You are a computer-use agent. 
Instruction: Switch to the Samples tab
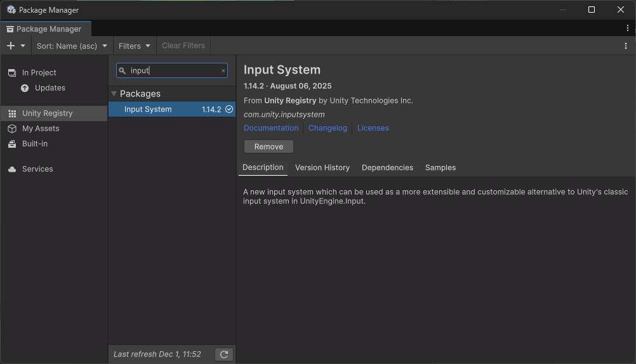(x=441, y=168)
